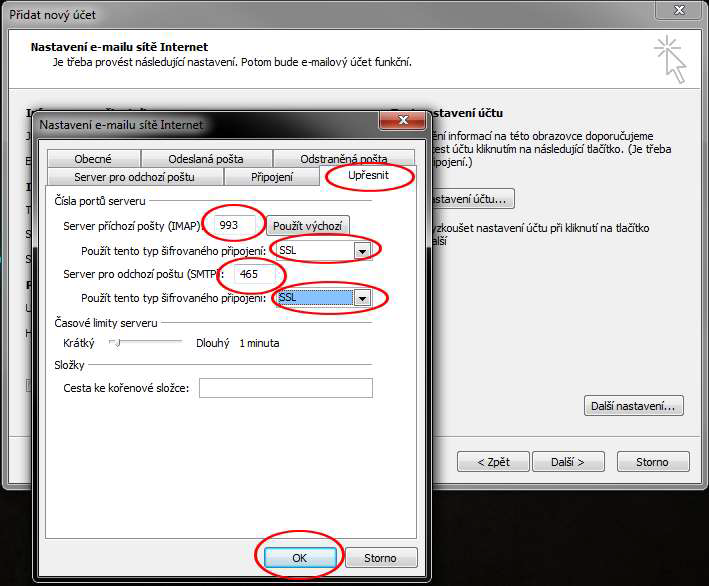
Task: Open the Připojení tab
Action: click(272, 177)
